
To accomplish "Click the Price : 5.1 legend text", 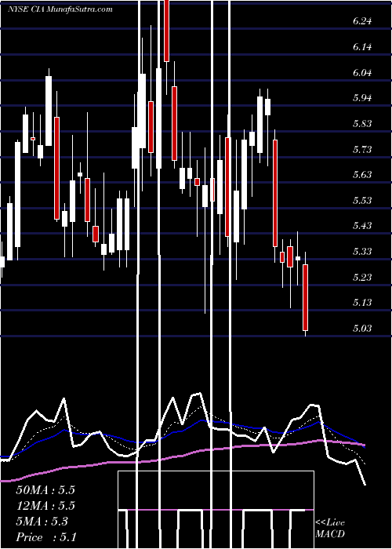I will (x=45, y=537).
